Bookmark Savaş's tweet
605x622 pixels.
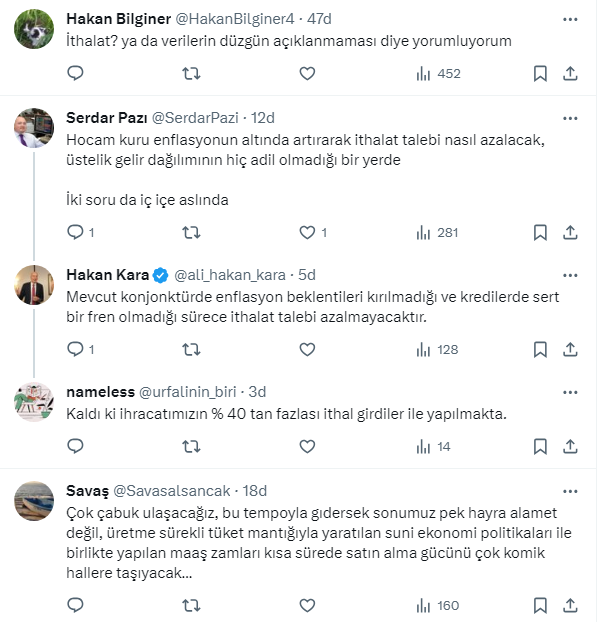point(540,605)
